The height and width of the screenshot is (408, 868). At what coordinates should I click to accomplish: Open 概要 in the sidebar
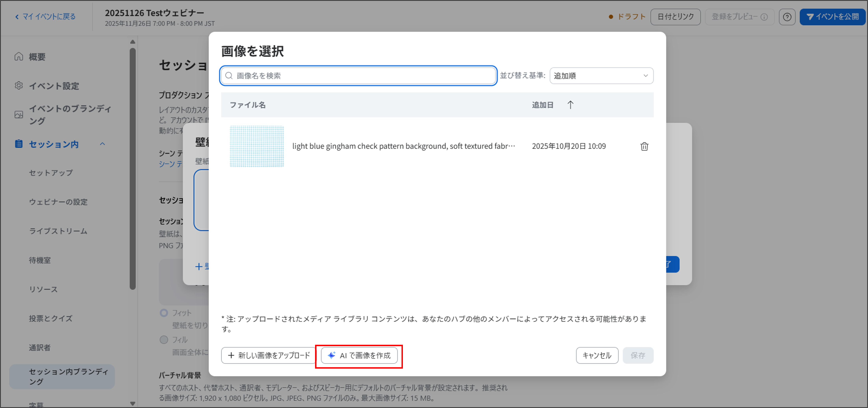37,57
